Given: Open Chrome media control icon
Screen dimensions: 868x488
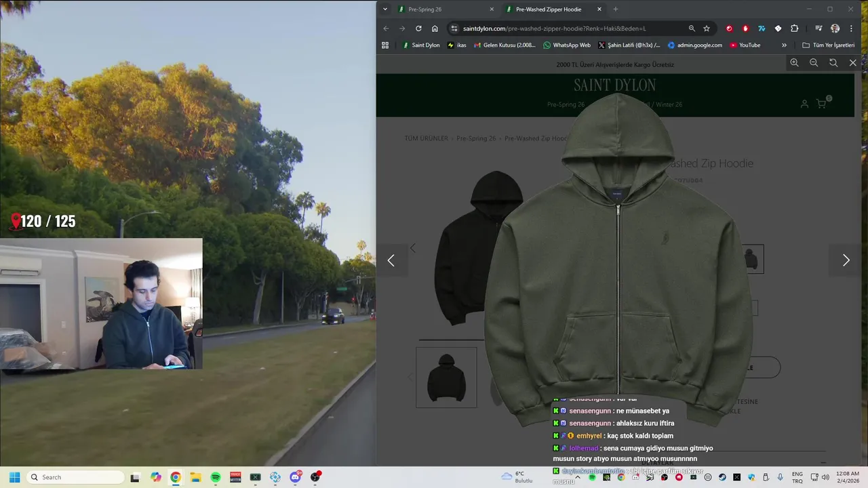Looking at the screenshot, I should pos(818,28).
